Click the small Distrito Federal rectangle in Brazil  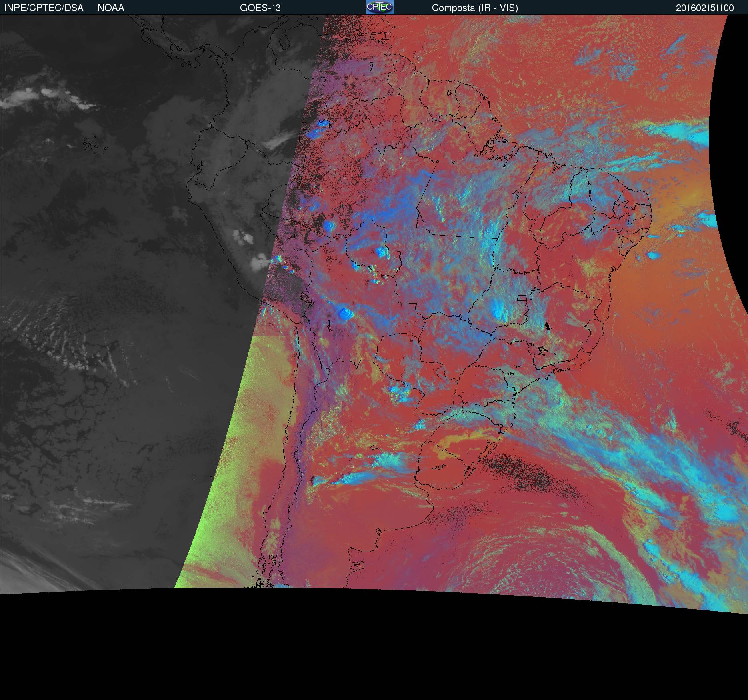[x=522, y=298]
